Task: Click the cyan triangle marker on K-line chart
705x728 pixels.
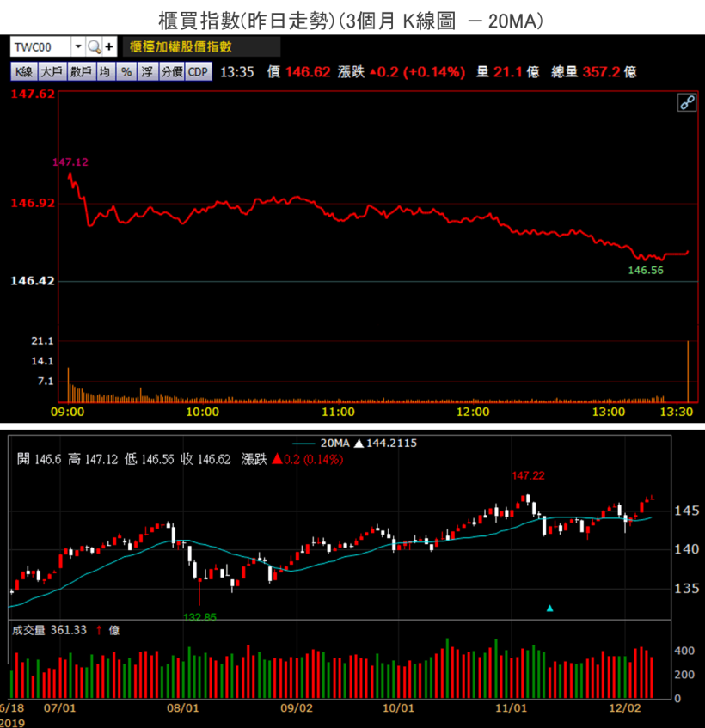Action: point(550,609)
